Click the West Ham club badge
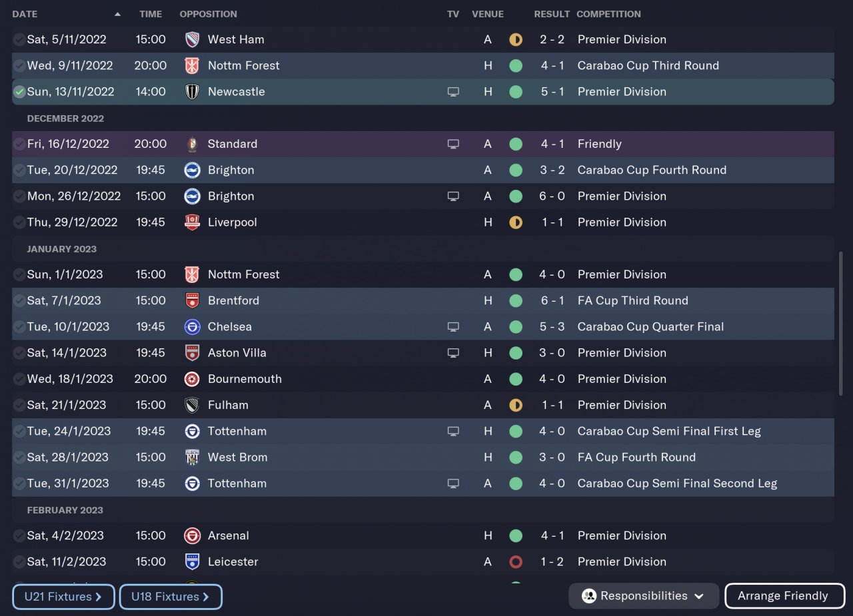Viewport: 853px width, 616px height. click(192, 39)
